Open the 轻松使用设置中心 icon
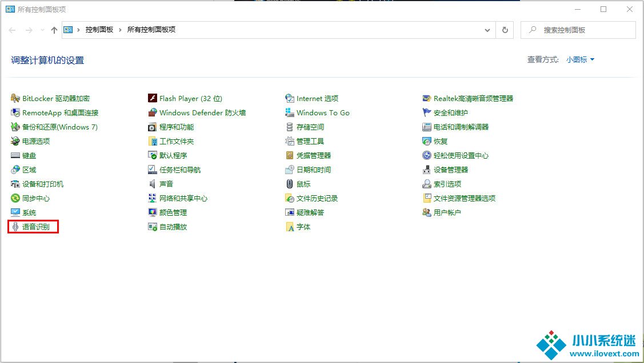 pos(427,155)
